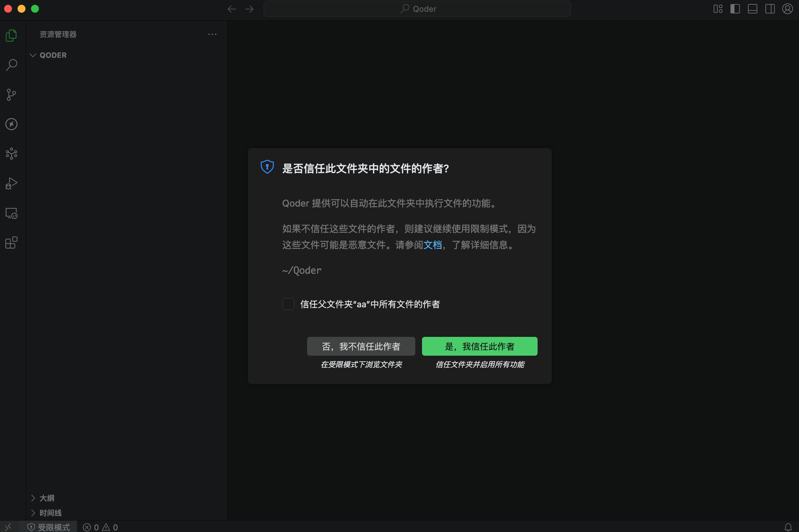Open the Run and Debug view
This screenshot has width=799, height=532.
pyautogui.click(x=11, y=183)
